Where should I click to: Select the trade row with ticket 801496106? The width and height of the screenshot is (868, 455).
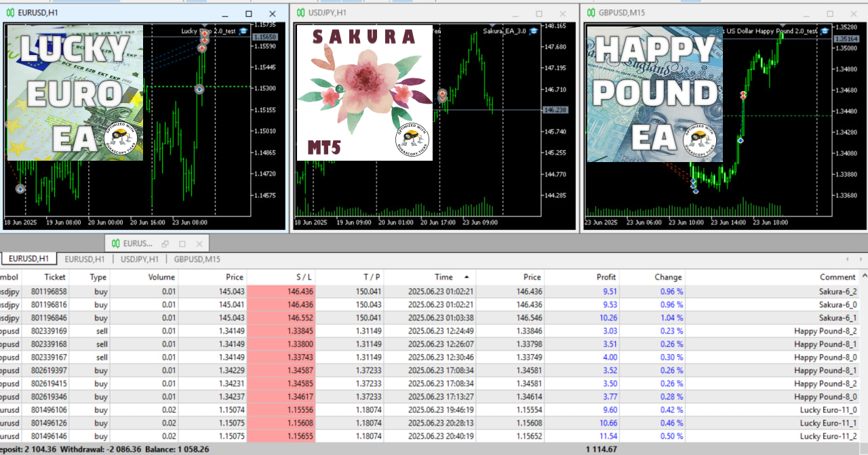pyautogui.click(x=430, y=410)
